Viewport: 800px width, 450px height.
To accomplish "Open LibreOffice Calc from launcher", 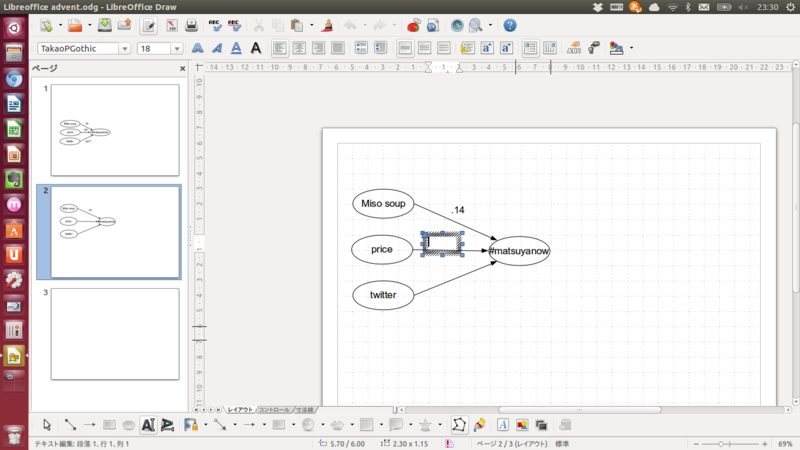I will click(x=14, y=130).
